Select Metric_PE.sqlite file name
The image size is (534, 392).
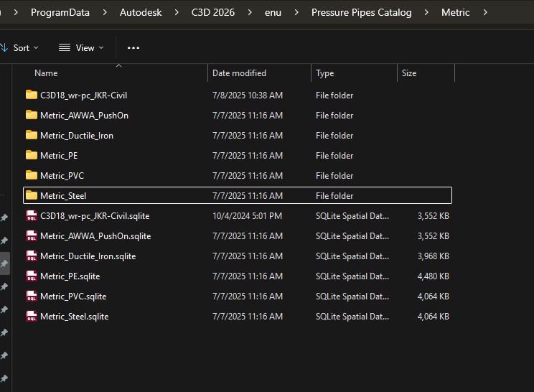click(70, 276)
